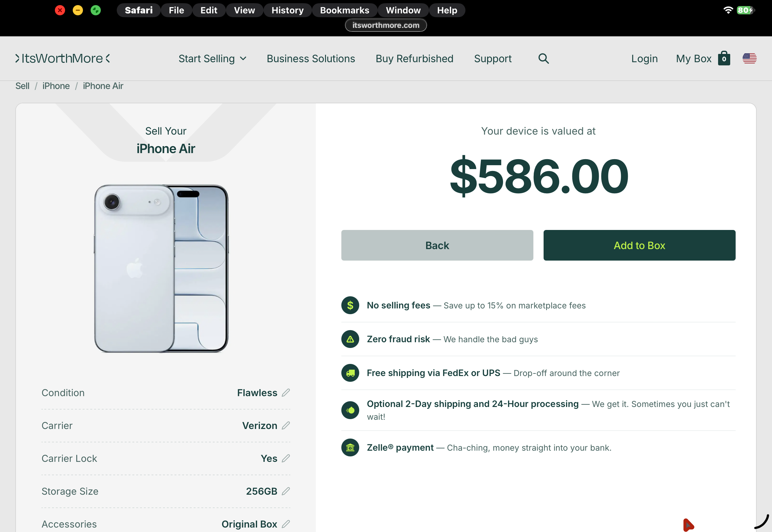This screenshot has width=772, height=532.
Task: Click the iPhone Air product image
Action: (x=161, y=268)
